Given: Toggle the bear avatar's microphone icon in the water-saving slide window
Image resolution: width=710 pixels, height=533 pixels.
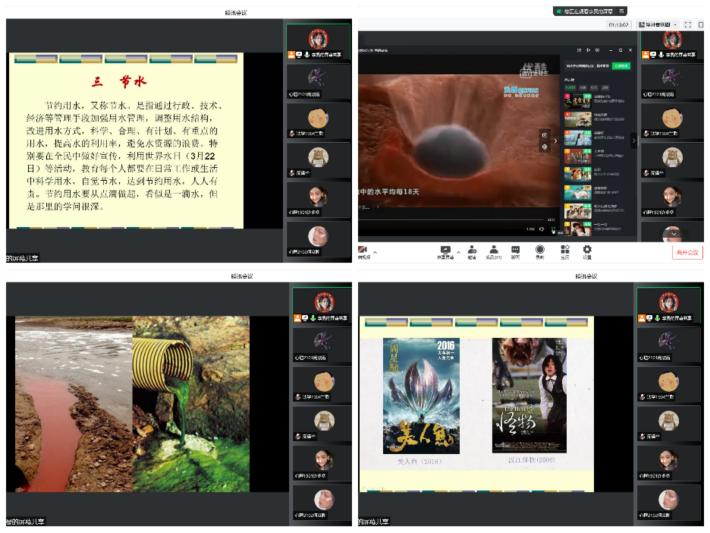Looking at the screenshot, I should (x=292, y=173).
